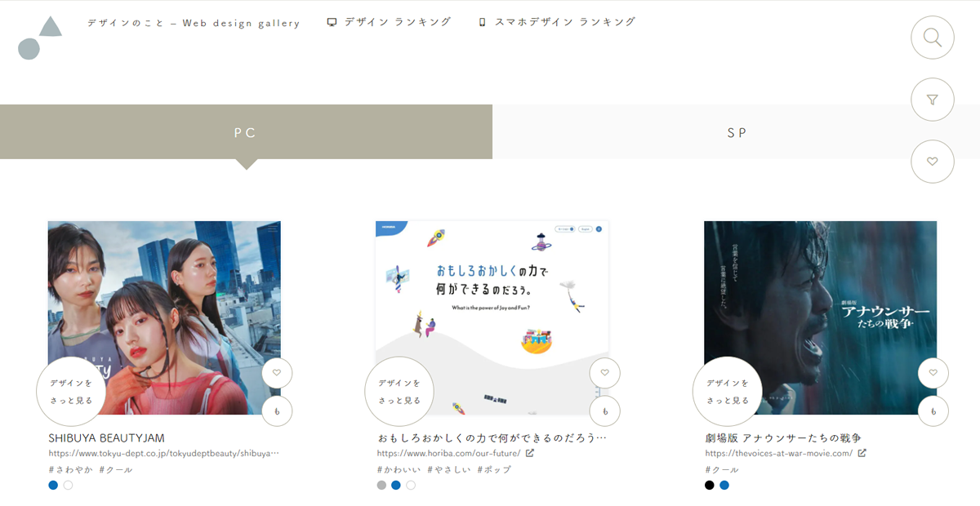Open スマホデザイン ランキング link

pyautogui.click(x=557, y=22)
